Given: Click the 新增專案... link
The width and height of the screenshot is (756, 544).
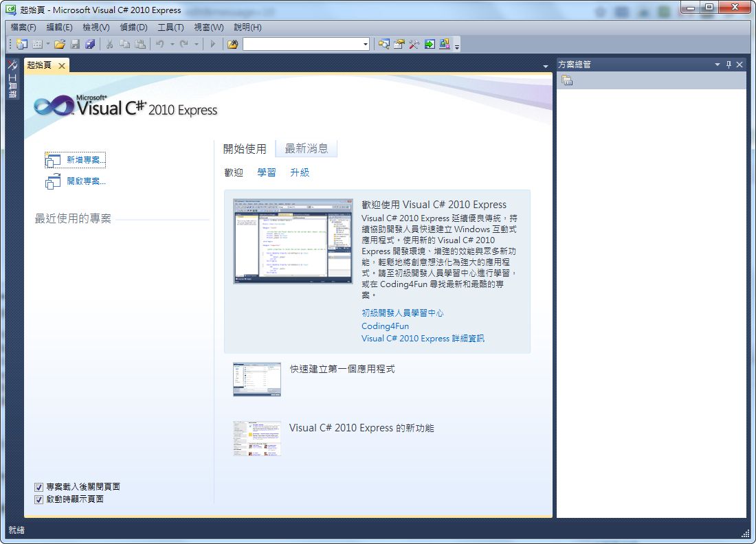Looking at the screenshot, I should [86, 160].
